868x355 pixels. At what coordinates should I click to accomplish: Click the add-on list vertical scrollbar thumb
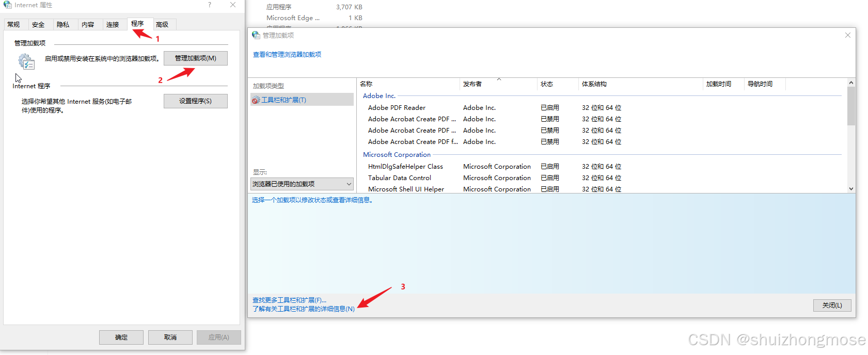point(851,106)
